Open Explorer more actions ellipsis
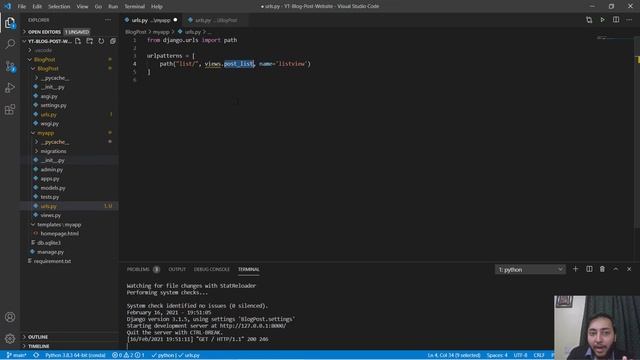Image resolution: width=640 pixels, height=360 pixels. tap(108, 20)
